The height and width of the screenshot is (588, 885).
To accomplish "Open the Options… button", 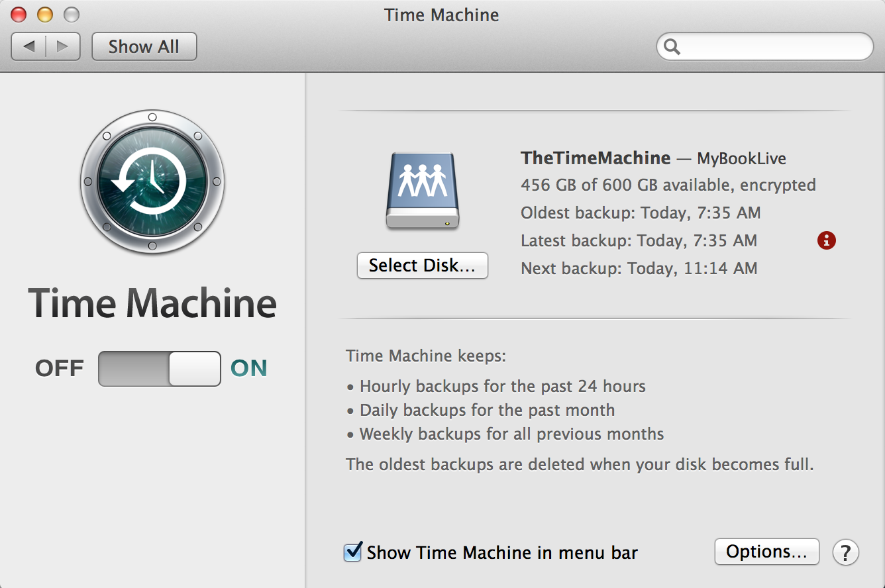I will coord(767,552).
